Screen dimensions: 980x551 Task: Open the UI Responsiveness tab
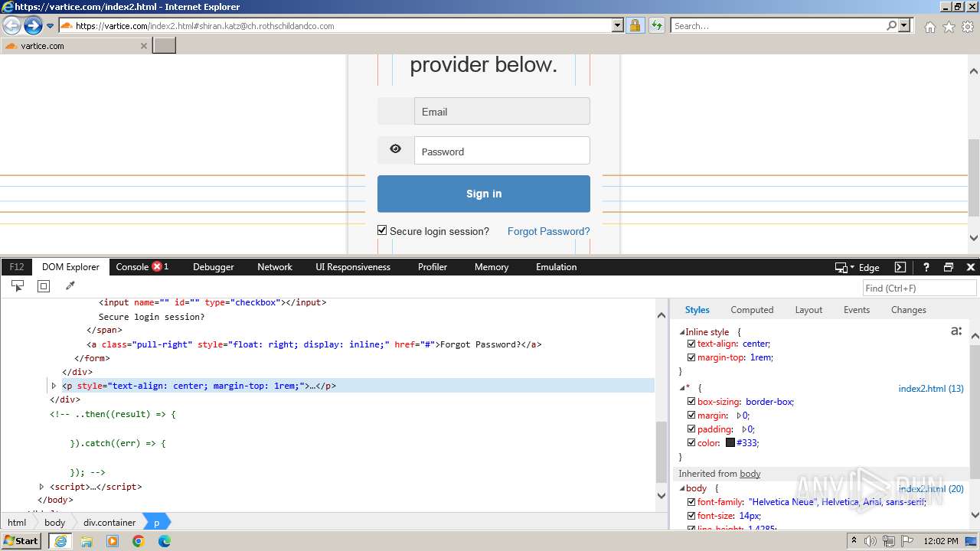click(353, 267)
